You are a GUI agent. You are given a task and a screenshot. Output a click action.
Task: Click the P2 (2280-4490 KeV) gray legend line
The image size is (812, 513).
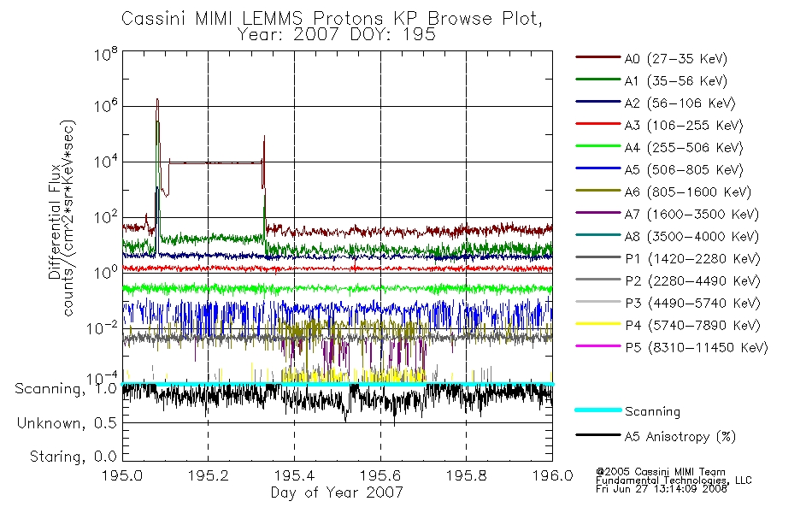[x=597, y=280]
